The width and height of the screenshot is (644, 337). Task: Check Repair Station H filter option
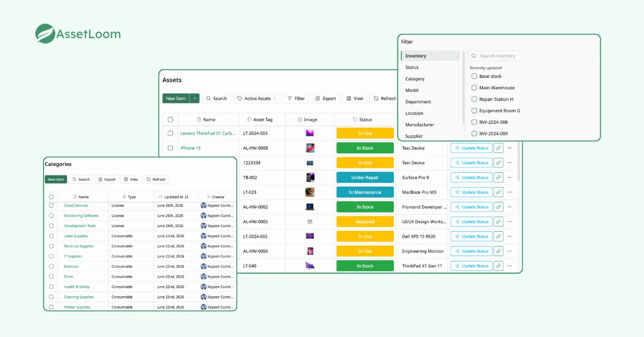click(x=474, y=99)
